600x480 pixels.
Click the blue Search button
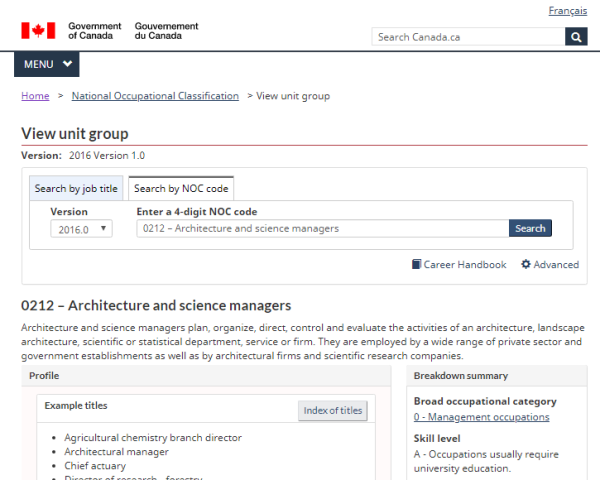tap(530, 228)
